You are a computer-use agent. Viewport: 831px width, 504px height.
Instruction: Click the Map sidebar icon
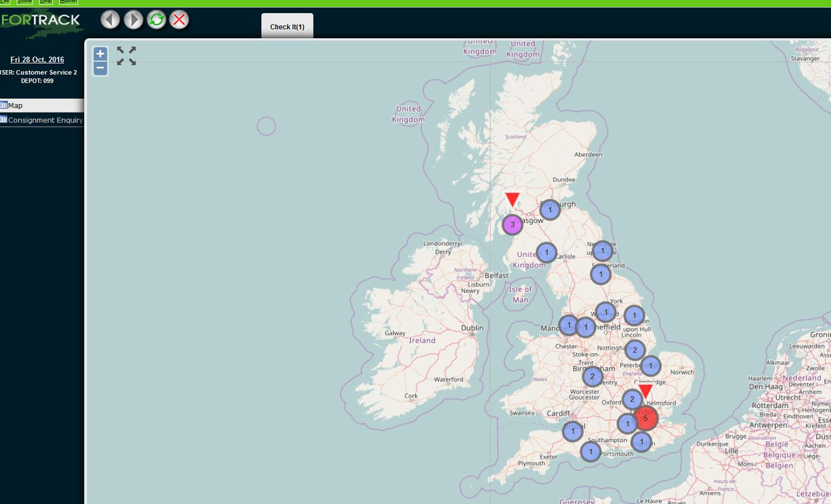point(5,105)
